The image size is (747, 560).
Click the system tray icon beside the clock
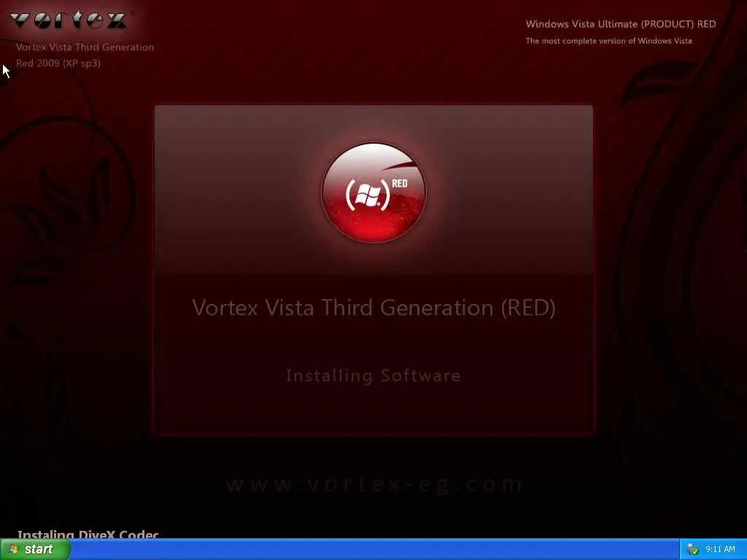click(693, 550)
